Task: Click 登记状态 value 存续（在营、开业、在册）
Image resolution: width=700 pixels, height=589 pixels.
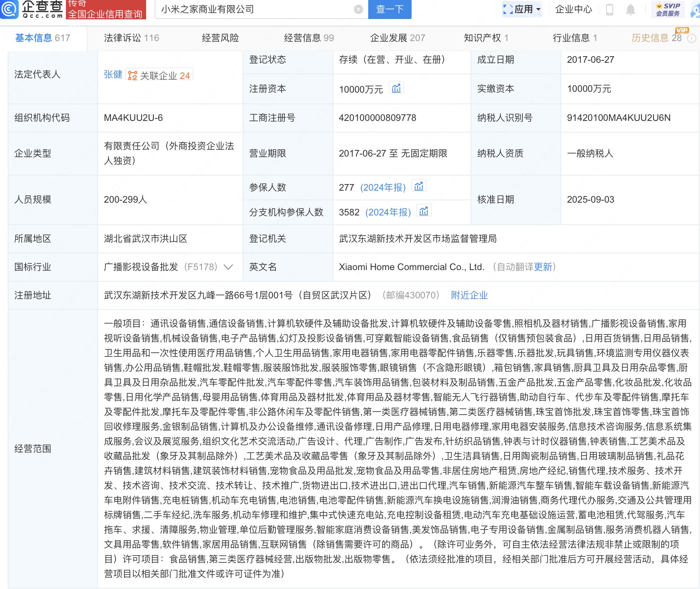Action: (x=394, y=60)
